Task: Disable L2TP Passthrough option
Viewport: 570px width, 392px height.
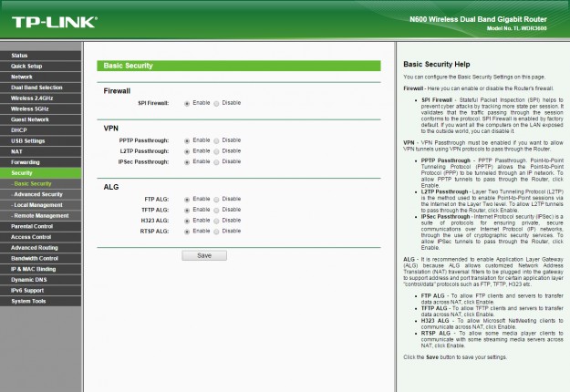Action: click(217, 150)
